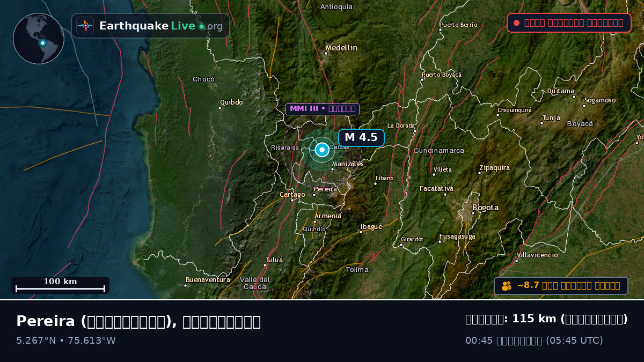Click the earthquake epicenter marker

coord(322,150)
